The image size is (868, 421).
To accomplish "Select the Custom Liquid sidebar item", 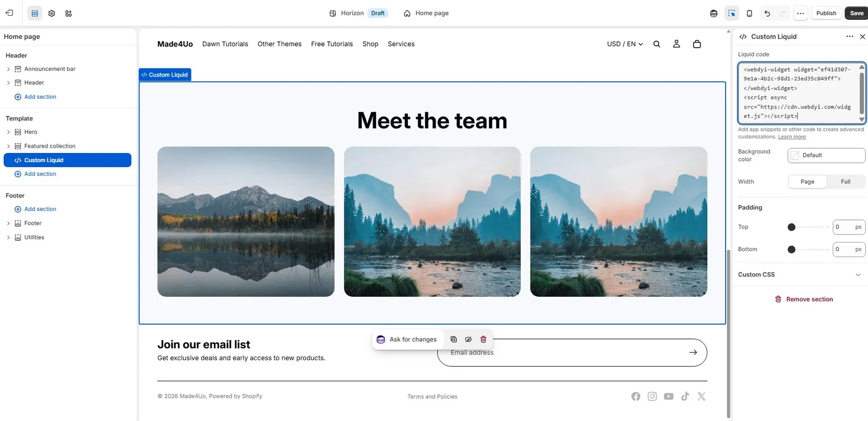I will click(67, 160).
